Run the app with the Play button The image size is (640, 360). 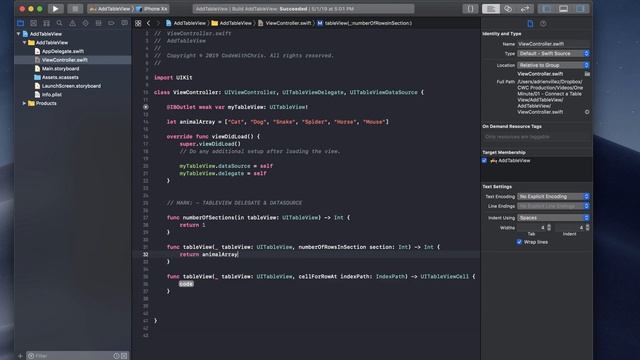click(56, 9)
